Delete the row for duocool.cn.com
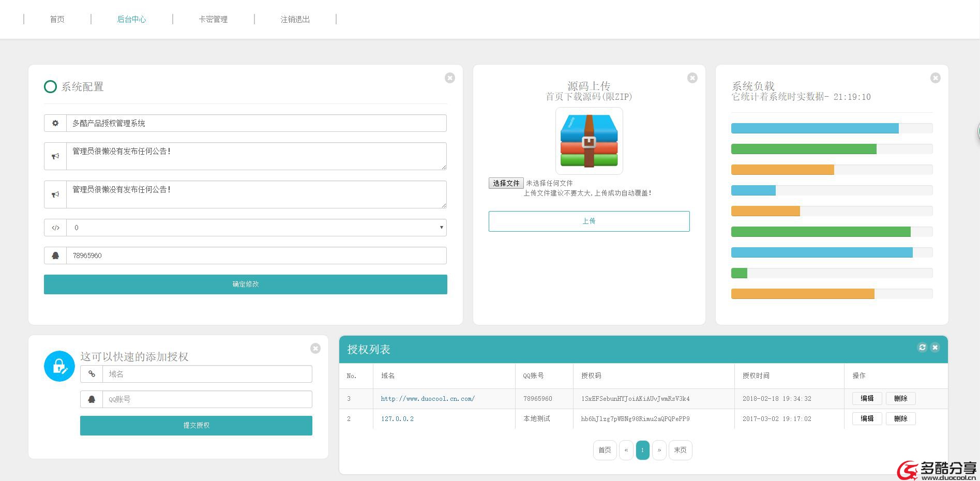Screen dimensions: 980x481 (901, 399)
